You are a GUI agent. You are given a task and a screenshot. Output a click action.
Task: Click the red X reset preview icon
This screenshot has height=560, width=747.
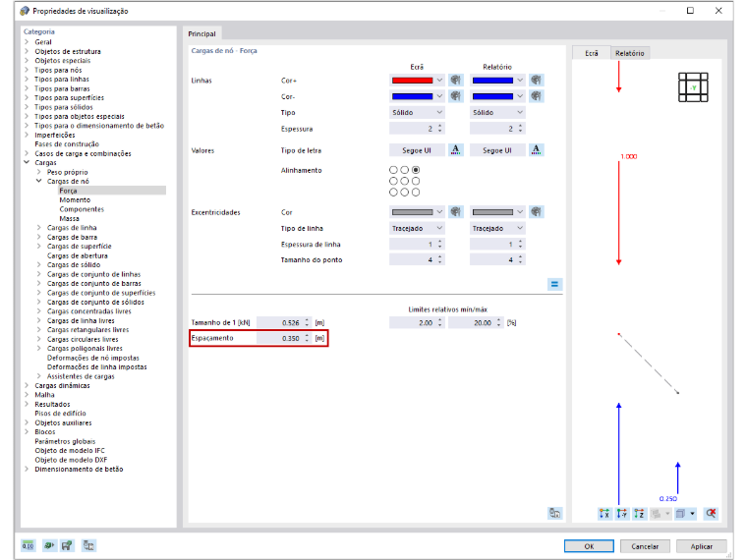[711, 513]
